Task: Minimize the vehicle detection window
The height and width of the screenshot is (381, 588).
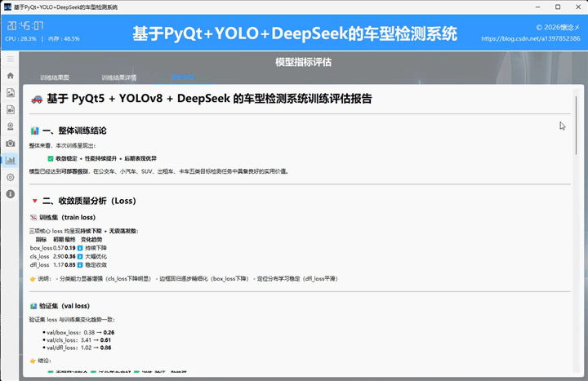Action: click(x=537, y=7)
